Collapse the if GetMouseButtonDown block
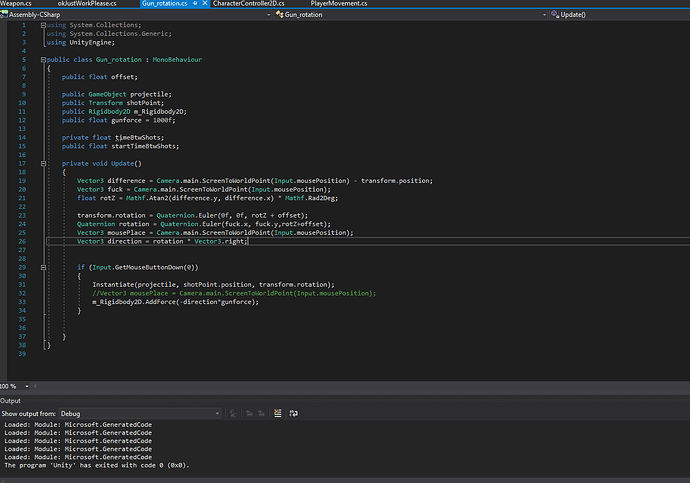Image resolution: width=690 pixels, height=483 pixels. click(45, 267)
